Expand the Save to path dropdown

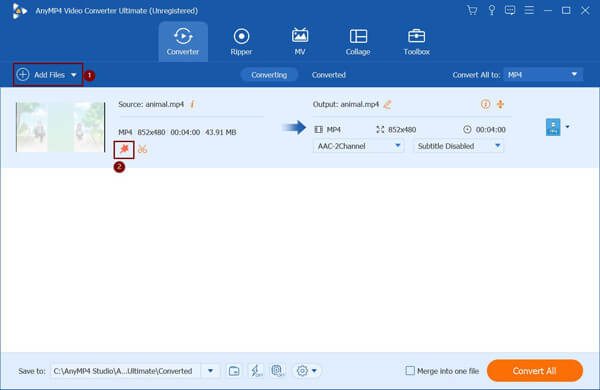pyautogui.click(x=210, y=371)
